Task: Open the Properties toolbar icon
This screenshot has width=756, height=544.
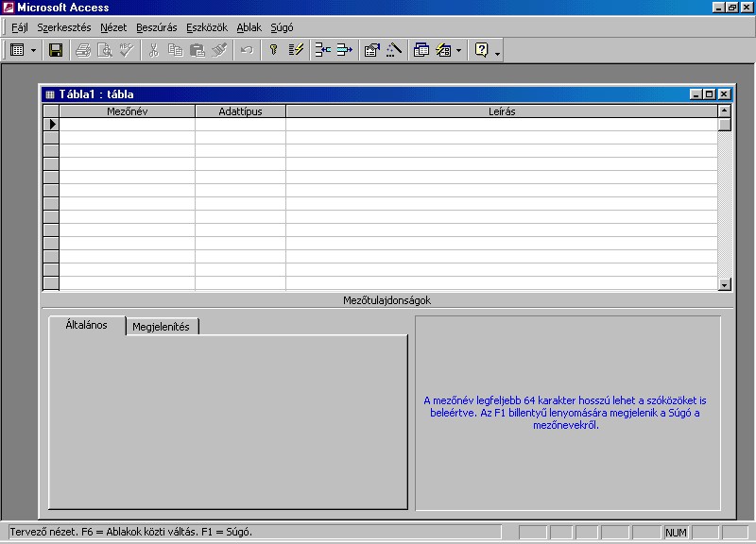Action: tap(372, 50)
